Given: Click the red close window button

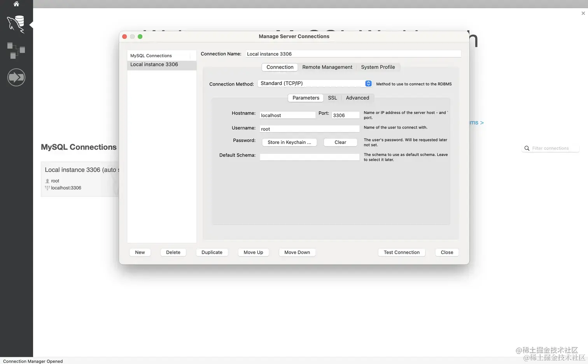Looking at the screenshot, I should click(124, 37).
